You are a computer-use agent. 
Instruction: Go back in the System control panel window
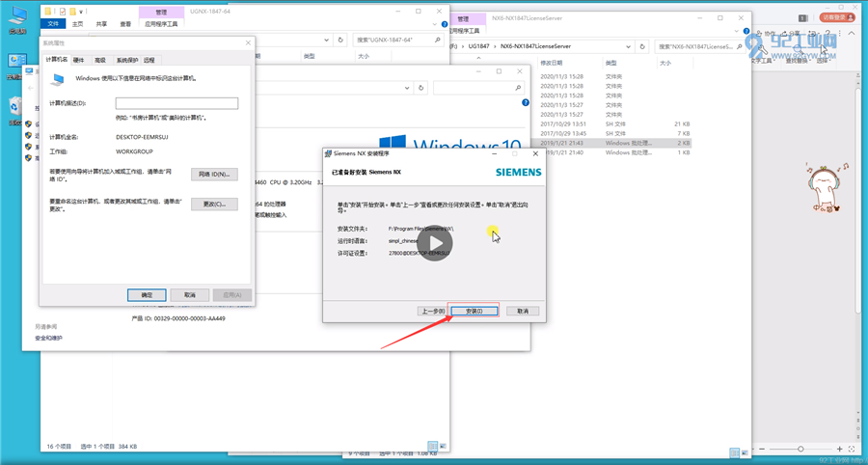pos(31,88)
